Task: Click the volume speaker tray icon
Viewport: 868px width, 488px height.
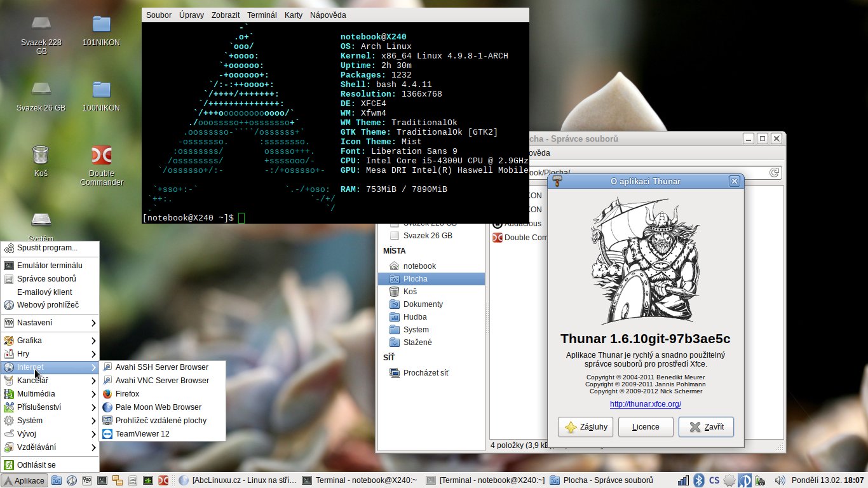Action: tap(780, 480)
